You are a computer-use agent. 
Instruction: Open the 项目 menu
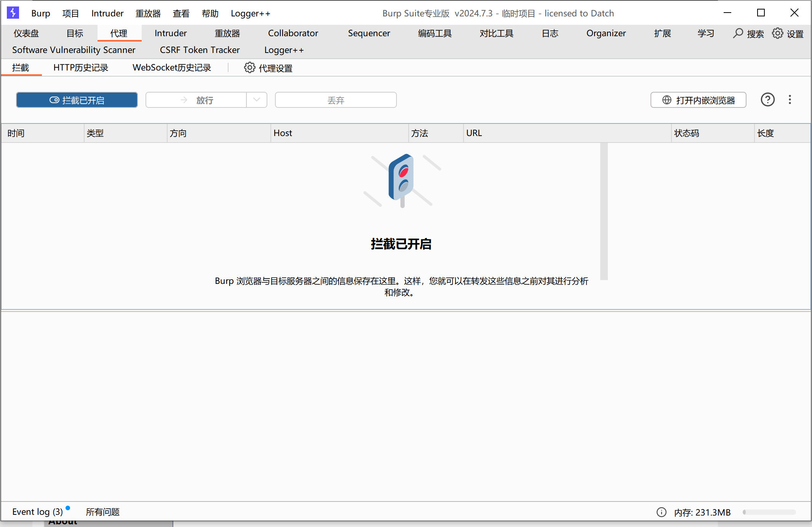(x=70, y=13)
